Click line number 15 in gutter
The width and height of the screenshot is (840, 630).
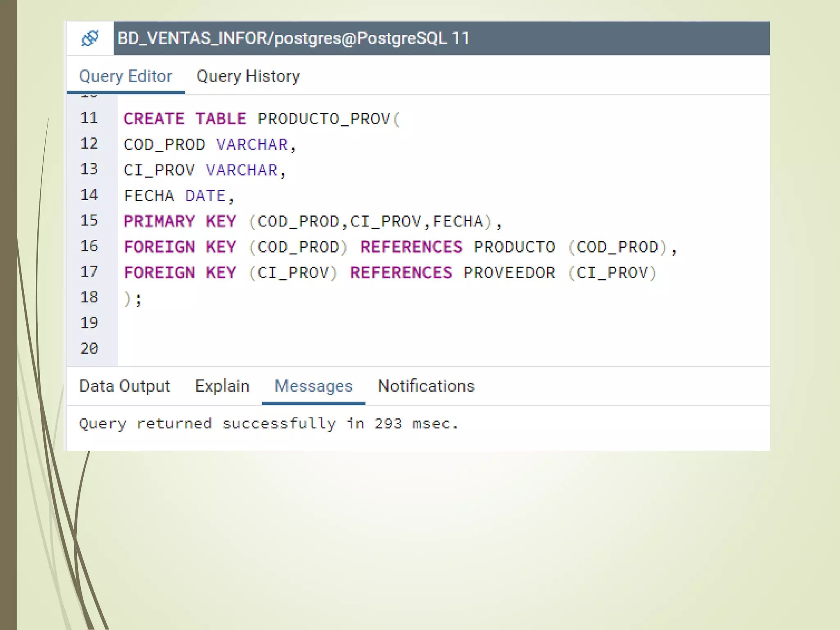pyautogui.click(x=89, y=221)
